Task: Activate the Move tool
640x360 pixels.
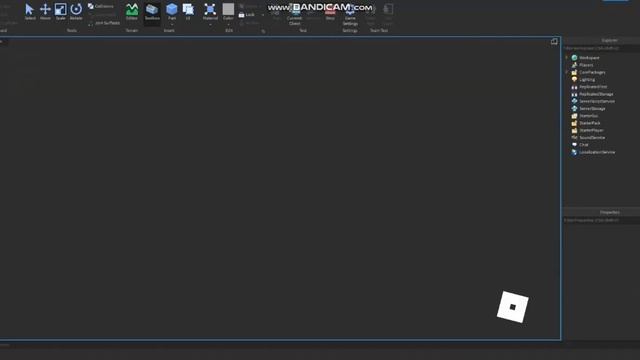Action: [x=45, y=11]
